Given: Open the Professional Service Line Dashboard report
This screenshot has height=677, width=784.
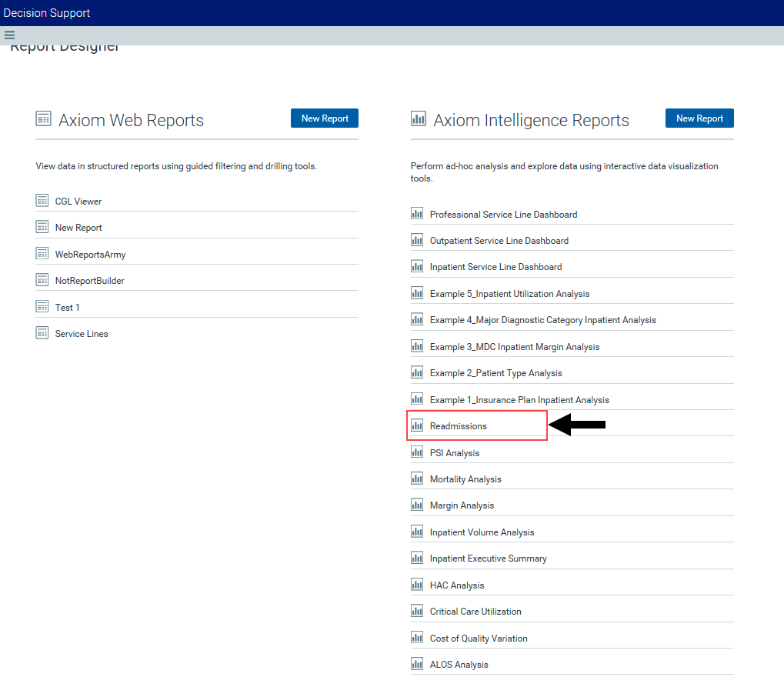Looking at the screenshot, I should (x=503, y=215).
